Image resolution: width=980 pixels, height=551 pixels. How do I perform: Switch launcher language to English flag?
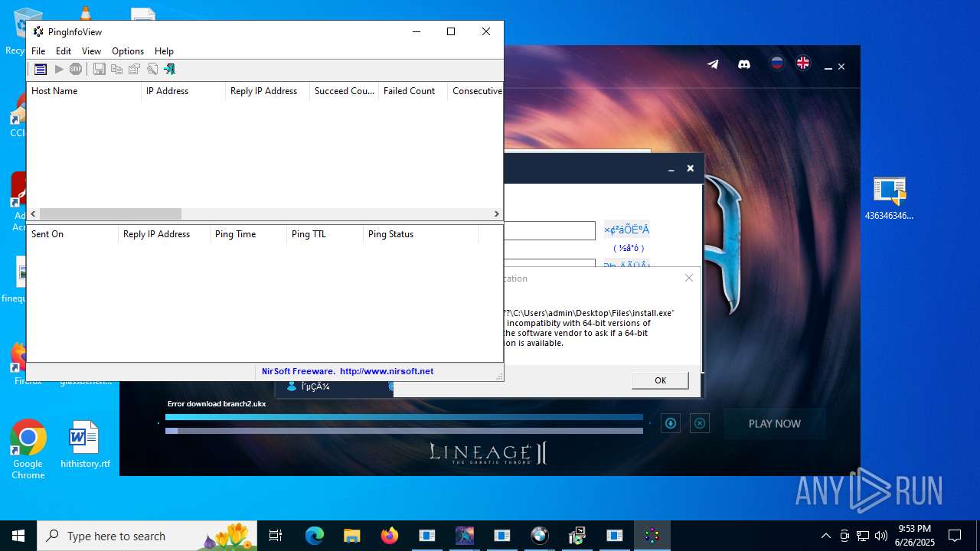coord(803,64)
